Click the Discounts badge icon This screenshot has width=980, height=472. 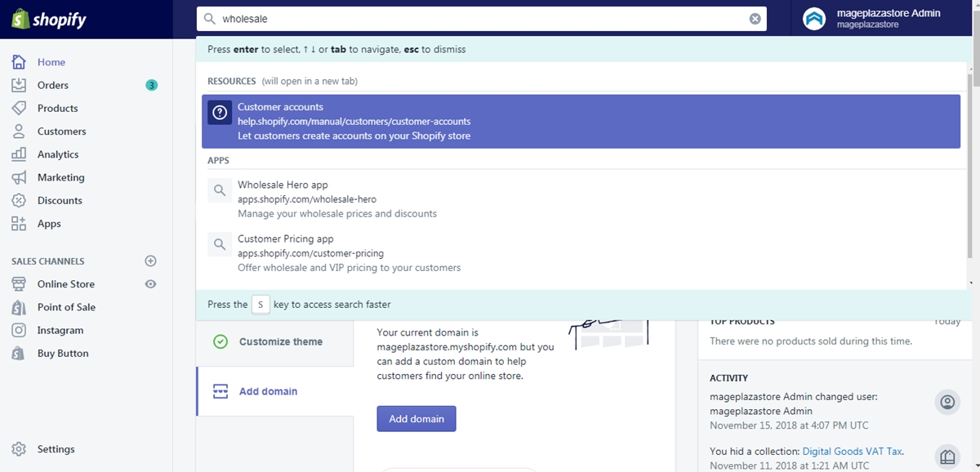point(19,200)
